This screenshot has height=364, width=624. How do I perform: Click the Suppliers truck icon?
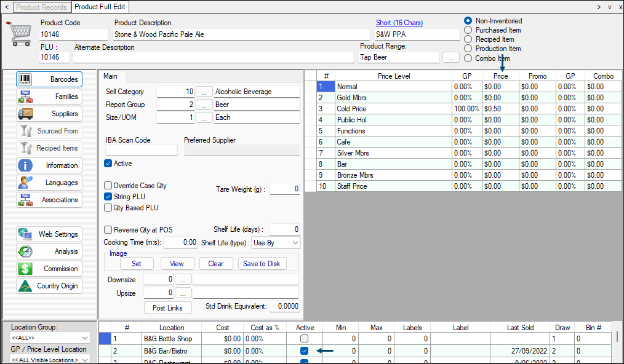coord(25,114)
